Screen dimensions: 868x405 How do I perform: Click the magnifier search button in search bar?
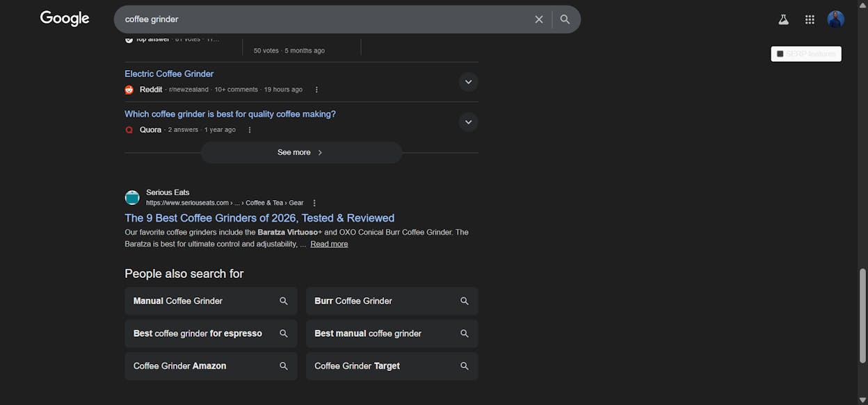(x=565, y=19)
